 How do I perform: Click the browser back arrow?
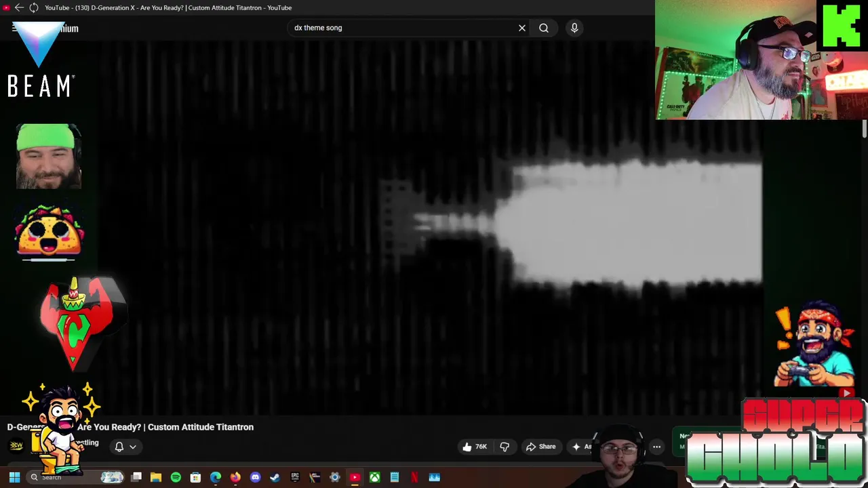click(x=19, y=7)
